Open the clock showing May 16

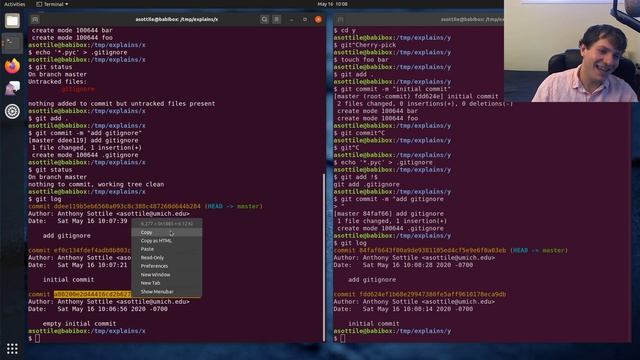(333, 4)
